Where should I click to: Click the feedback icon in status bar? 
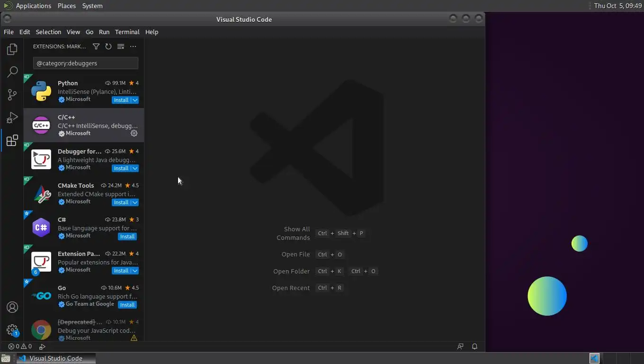[460, 346]
